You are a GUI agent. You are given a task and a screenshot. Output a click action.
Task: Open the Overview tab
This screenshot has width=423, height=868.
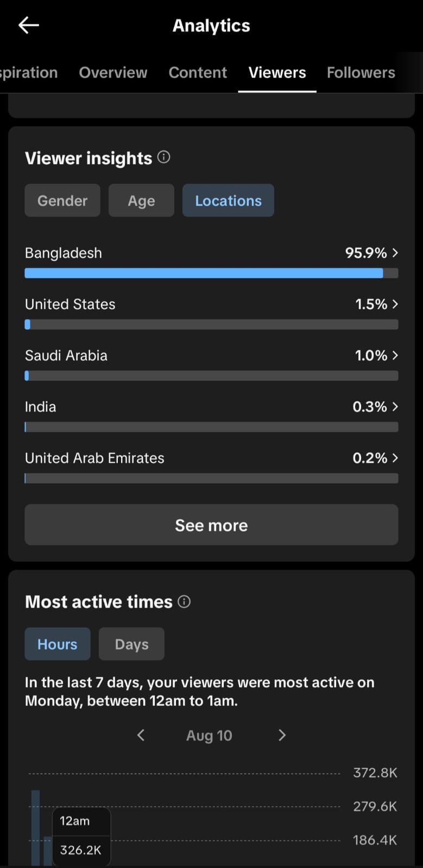tap(113, 73)
